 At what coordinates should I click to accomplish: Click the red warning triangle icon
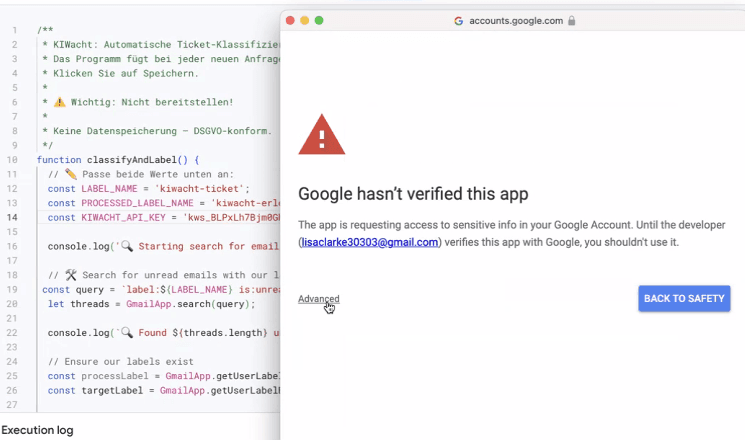pyautogui.click(x=322, y=136)
